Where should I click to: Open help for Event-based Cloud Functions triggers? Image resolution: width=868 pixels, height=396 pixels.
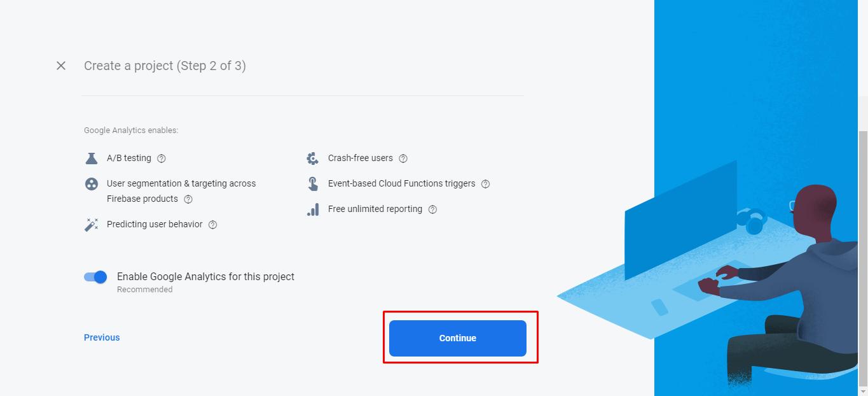486,184
